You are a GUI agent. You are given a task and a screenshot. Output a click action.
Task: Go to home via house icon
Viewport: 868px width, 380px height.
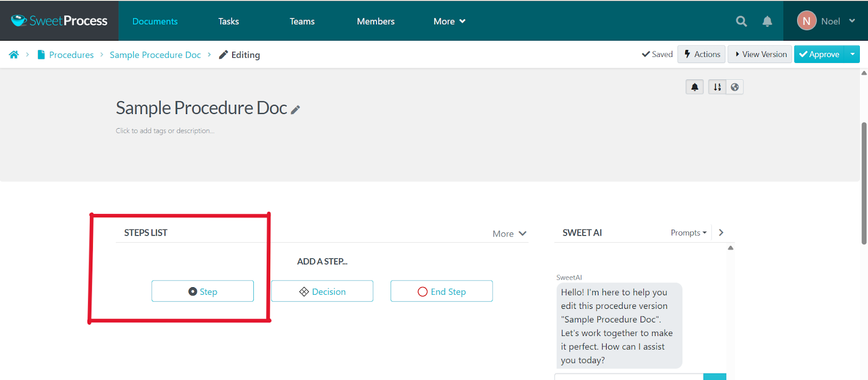coord(14,55)
